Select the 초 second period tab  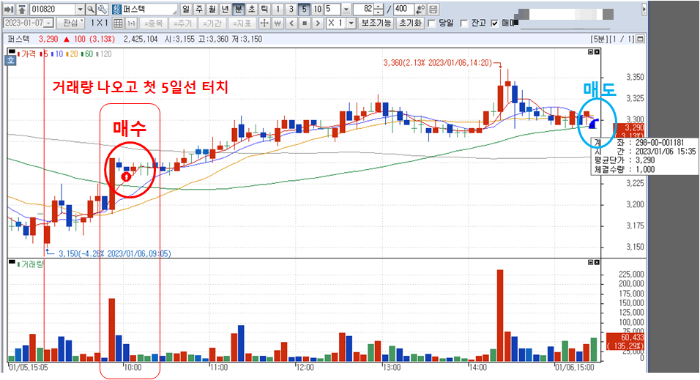(252, 9)
